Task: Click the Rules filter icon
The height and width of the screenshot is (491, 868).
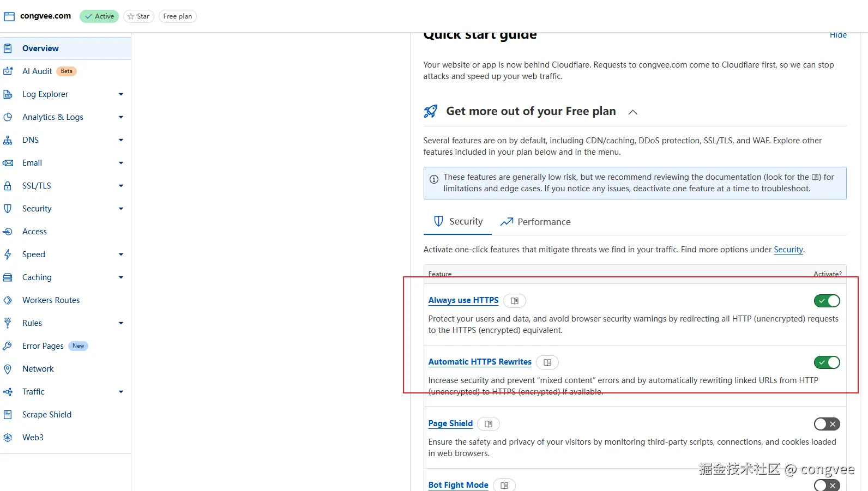Action: point(8,323)
